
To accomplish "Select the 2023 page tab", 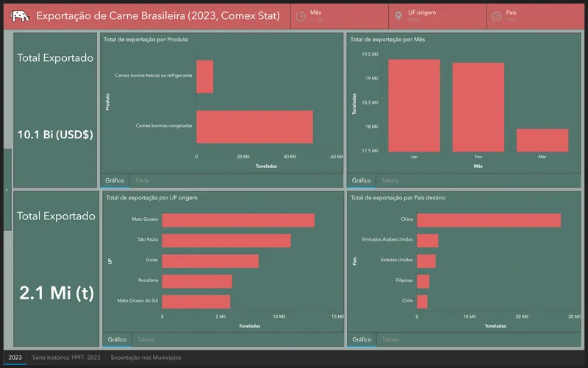I will (15, 358).
